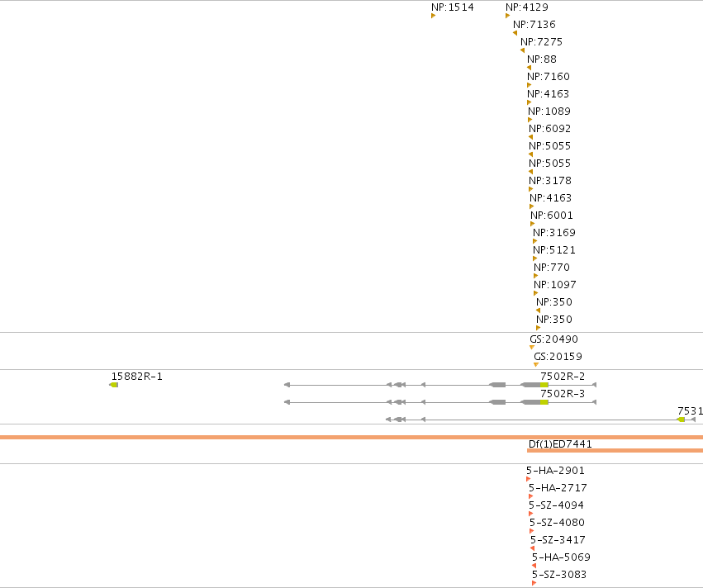Click the GS:20490 label
The width and height of the screenshot is (703, 588).
553,339
